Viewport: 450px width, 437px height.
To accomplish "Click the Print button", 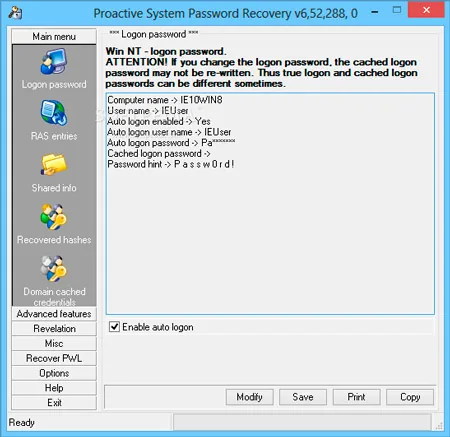I will [x=356, y=397].
